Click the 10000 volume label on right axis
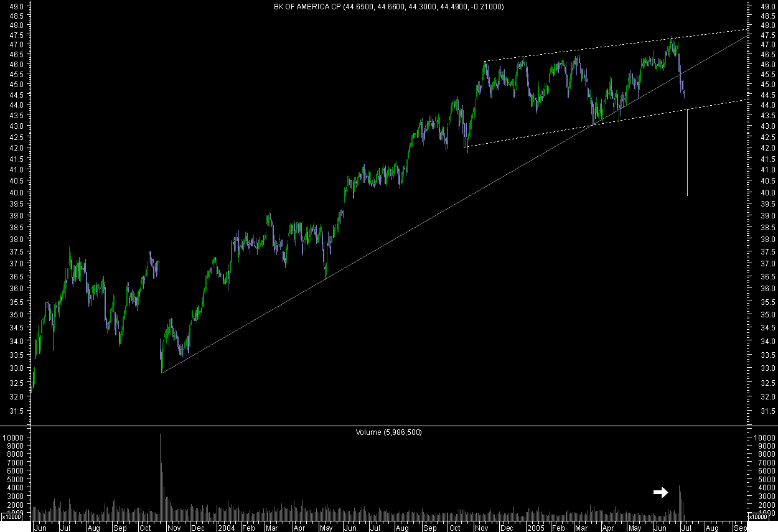The image size is (778, 532). coord(764,438)
